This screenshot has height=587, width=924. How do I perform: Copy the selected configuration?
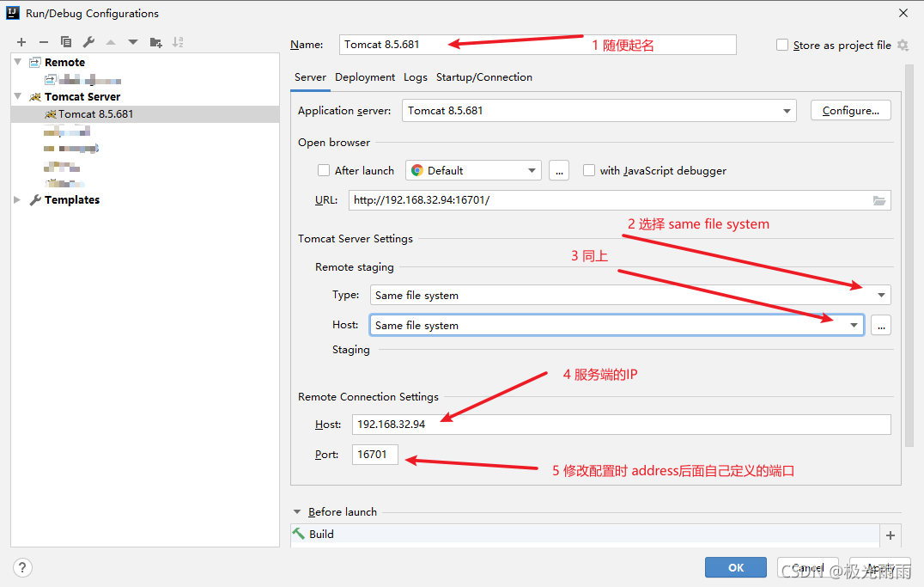tap(66, 42)
